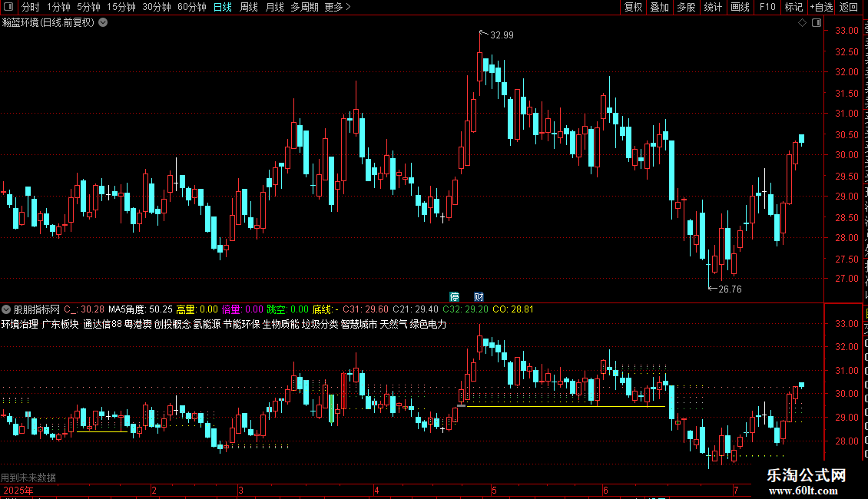Click the 绿色电力 concept tag

[429, 324]
